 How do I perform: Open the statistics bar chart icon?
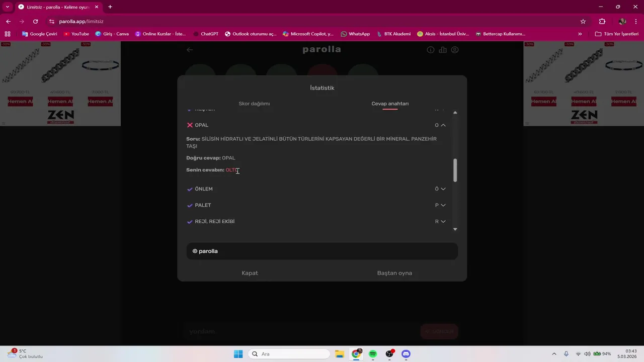tap(443, 50)
